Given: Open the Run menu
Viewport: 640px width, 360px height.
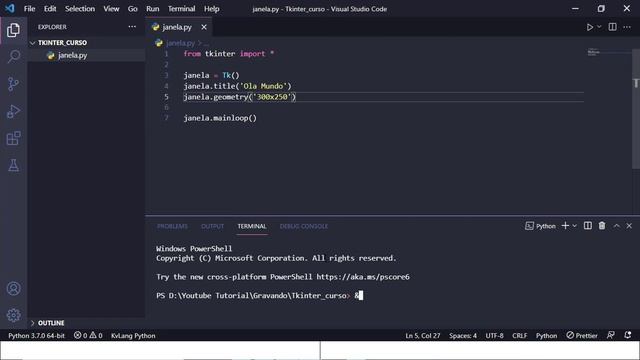Looking at the screenshot, I should 153,9.
